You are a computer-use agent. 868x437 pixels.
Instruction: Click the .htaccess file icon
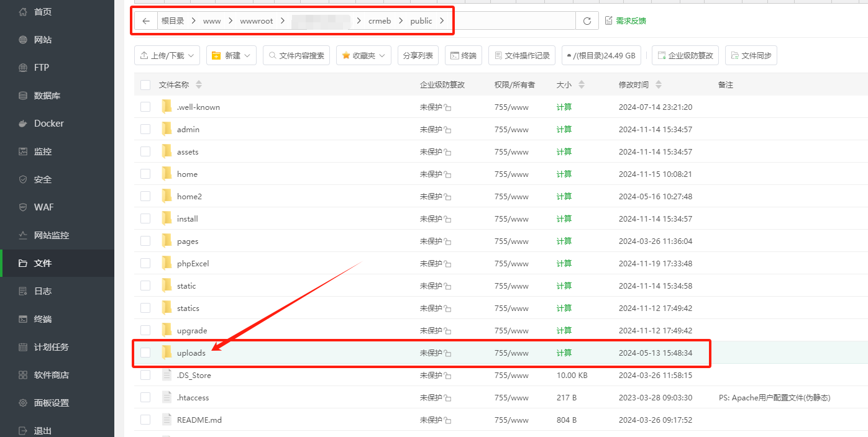[x=167, y=397]
